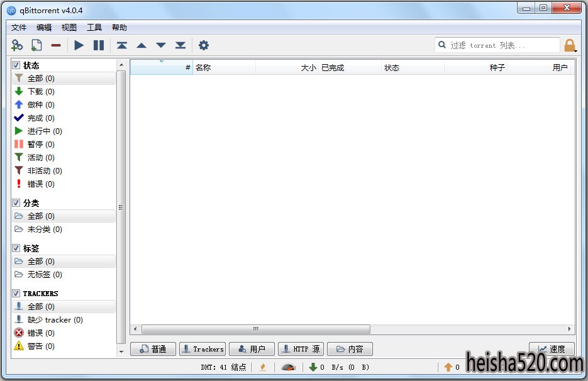Switch to 内容 tab
The width and height of the screenshot is (588, 381).
[x=350, y=349]
